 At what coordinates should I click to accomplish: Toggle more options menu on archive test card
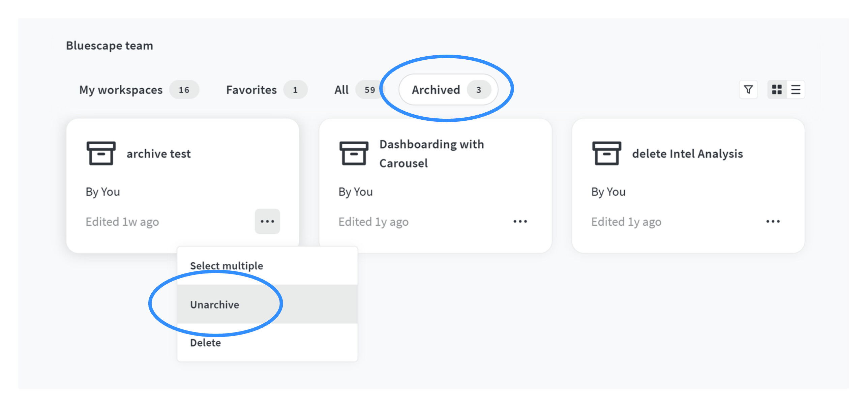coord(267,222)
